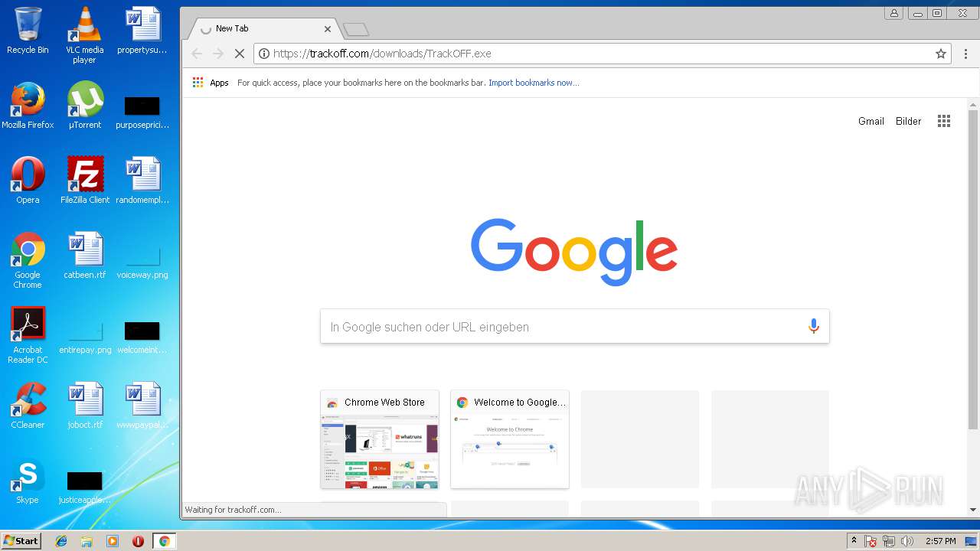Click the Google logo

click(574, 252)
